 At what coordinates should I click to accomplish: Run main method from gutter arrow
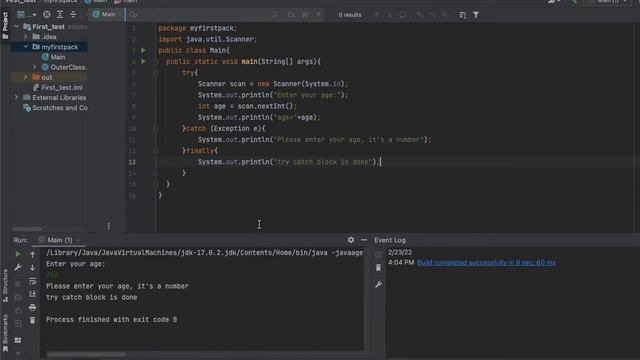143,61
